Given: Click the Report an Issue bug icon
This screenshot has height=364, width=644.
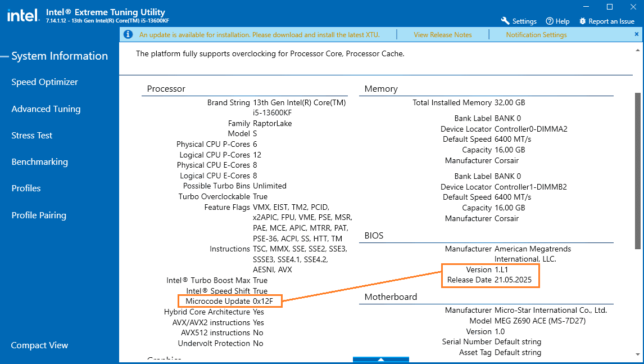Looking at the screenshot, I should pos(582,21).
